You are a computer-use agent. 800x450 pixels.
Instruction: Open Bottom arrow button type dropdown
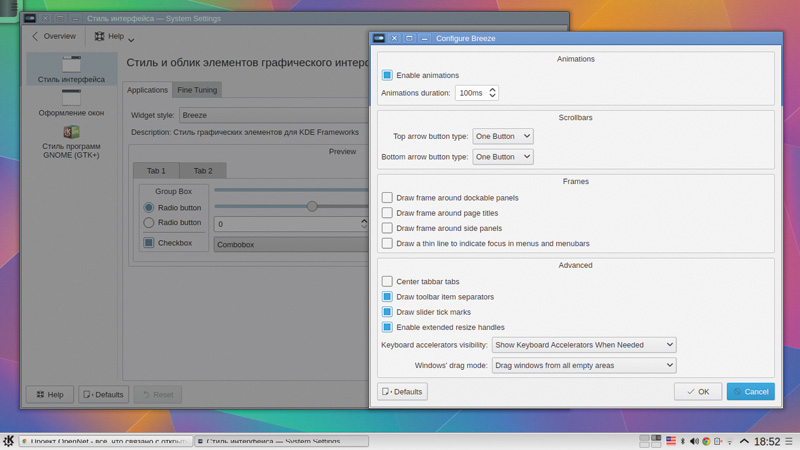(503, 157)
